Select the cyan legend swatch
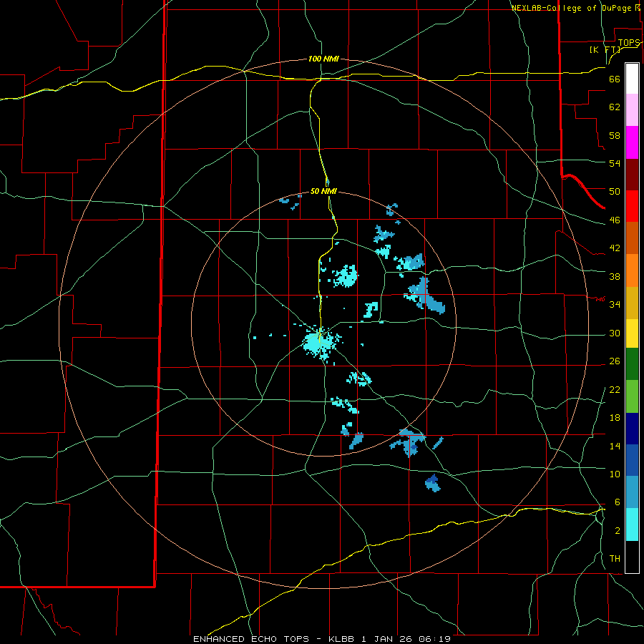644x644 pixels. click(x=632, y=525)
